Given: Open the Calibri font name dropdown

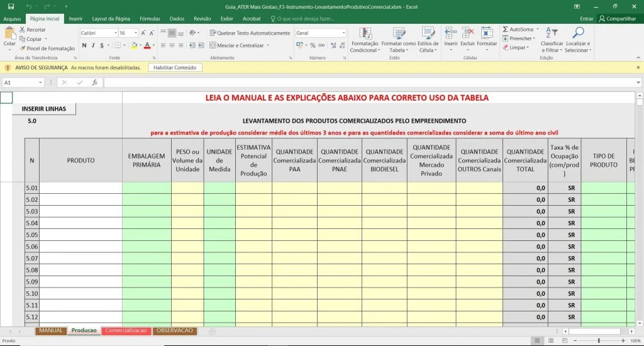Looking at the screenshot, I should click(x=116, y=33).
